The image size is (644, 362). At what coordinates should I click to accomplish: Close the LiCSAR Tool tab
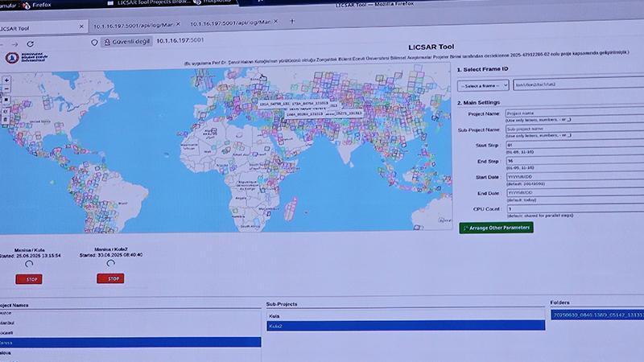81,27
